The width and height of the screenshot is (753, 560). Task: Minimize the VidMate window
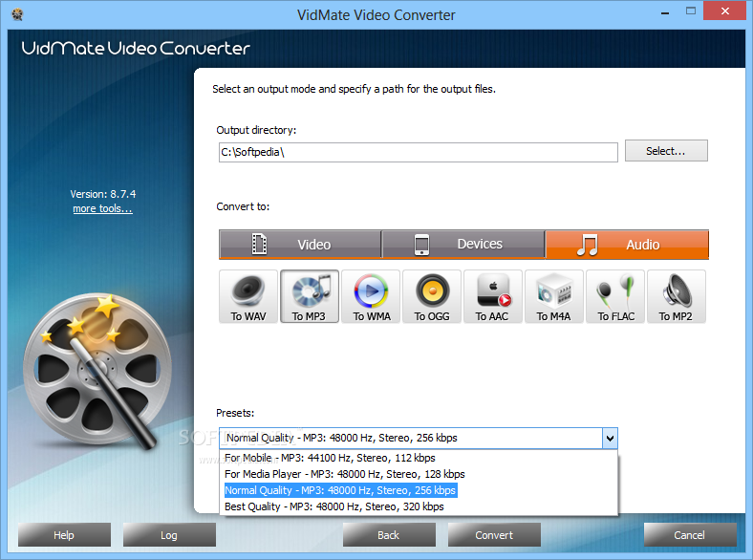[665, 12]
